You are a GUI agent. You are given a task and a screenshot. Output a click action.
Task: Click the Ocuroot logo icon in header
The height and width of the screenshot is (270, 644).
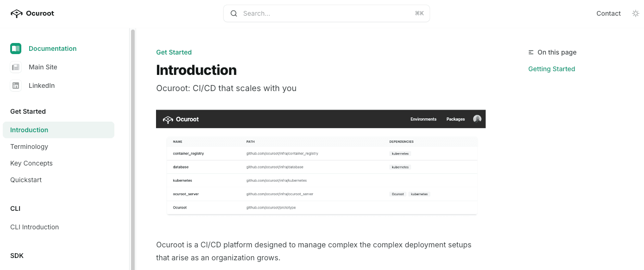coord(16,13)
